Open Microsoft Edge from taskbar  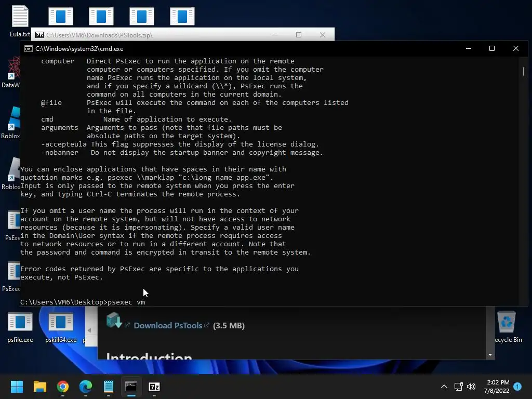click(86, 387)
